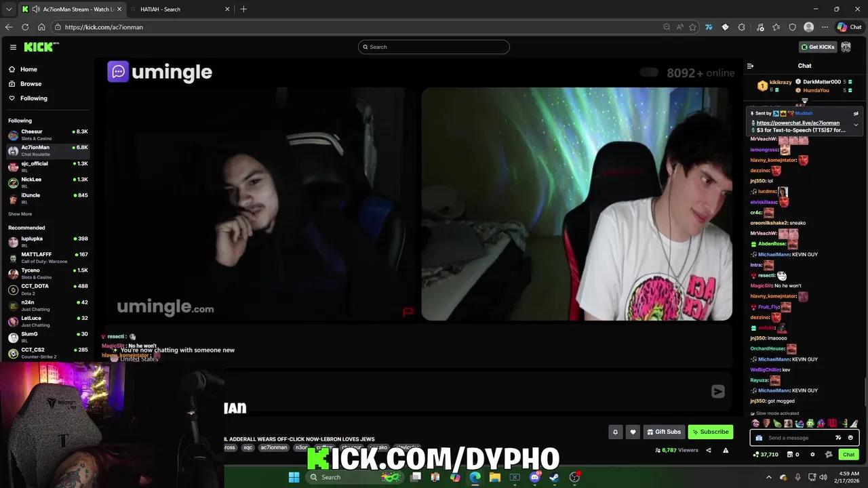Open the user profile avatar on the Kick header
Viewport: 868px width, 488px height.
[846, 47]
